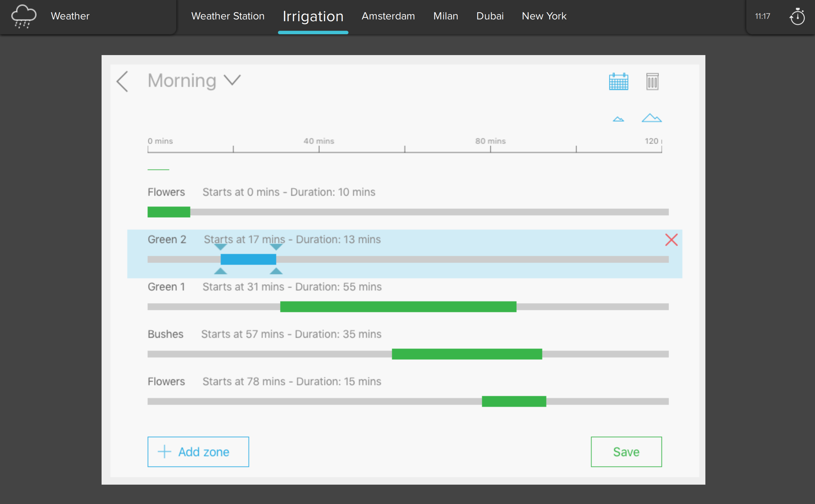Switch to the Weather Station tab

(x=228, y=16)
